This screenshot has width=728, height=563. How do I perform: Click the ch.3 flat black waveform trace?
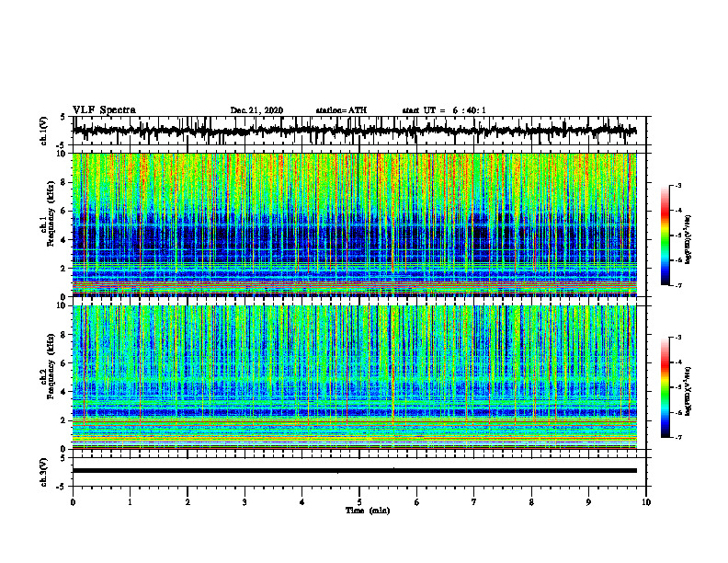click(354, 471)
